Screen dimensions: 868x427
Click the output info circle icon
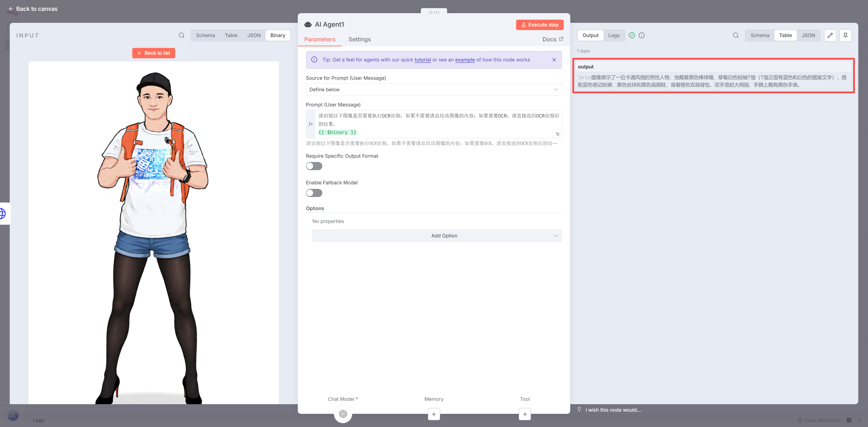click(642, 35)
